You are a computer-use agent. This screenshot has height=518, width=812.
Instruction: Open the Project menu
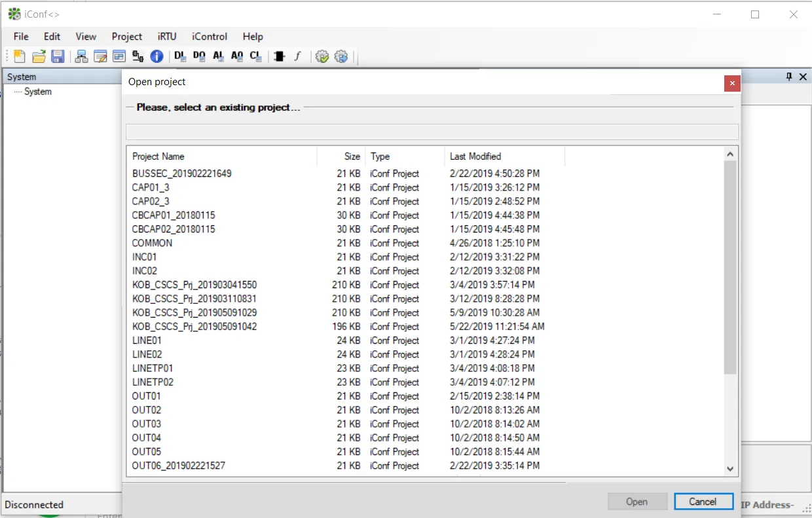click(127, 37)
